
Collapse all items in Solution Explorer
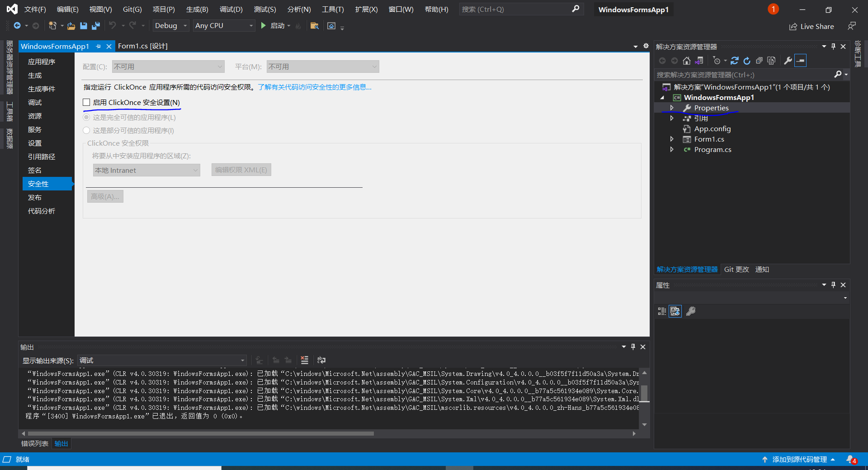pos(760,60)
